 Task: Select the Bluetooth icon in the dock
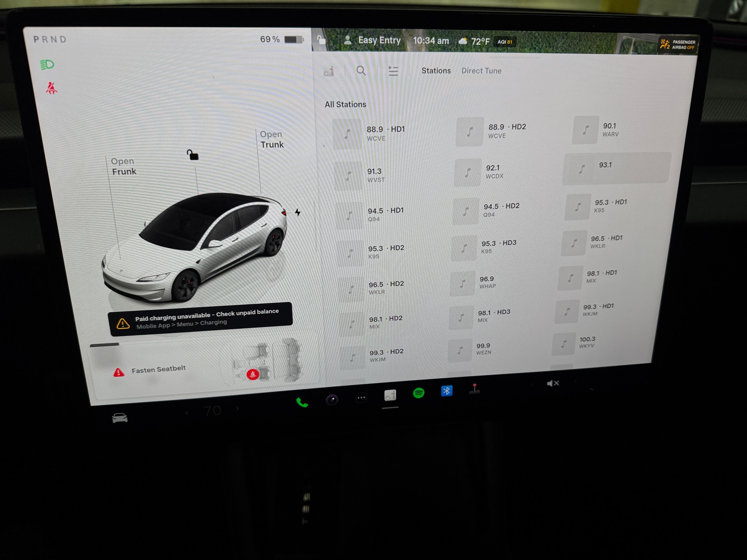point(447,391)
